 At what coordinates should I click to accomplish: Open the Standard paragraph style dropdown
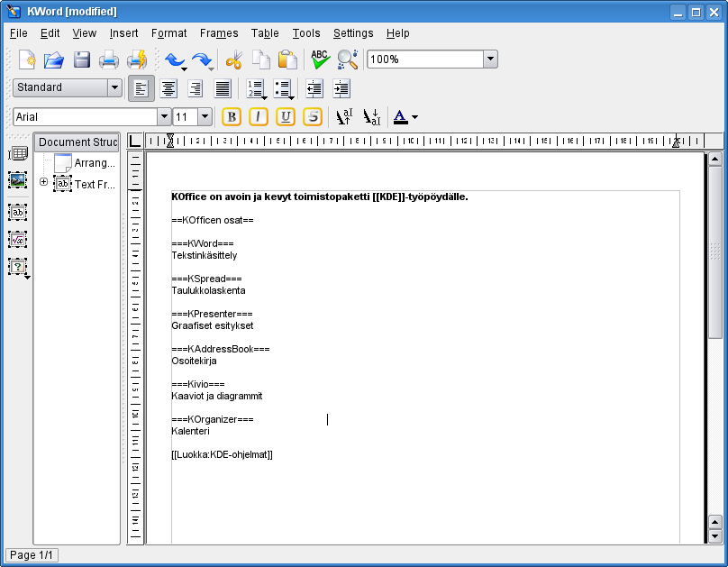(x=114, y=87)
